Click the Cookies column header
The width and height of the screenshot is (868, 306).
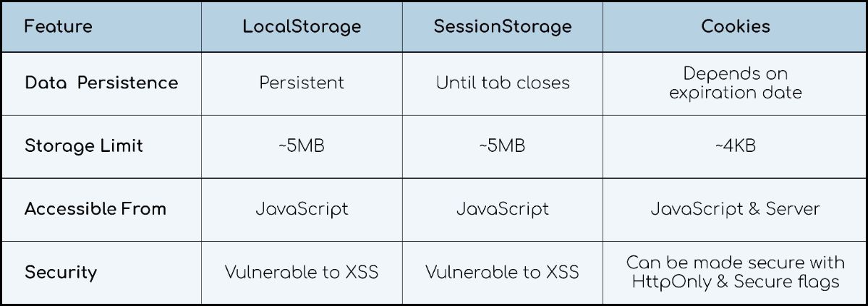736,27
